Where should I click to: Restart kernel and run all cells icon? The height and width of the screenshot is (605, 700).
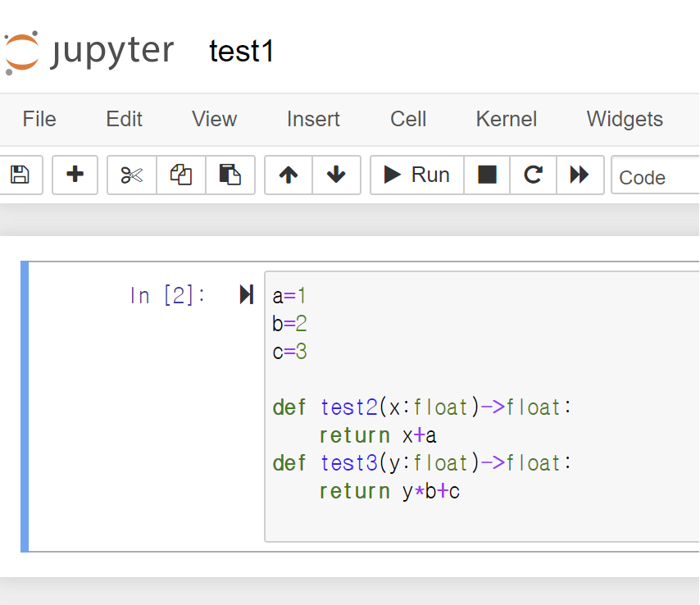(580, 175)
